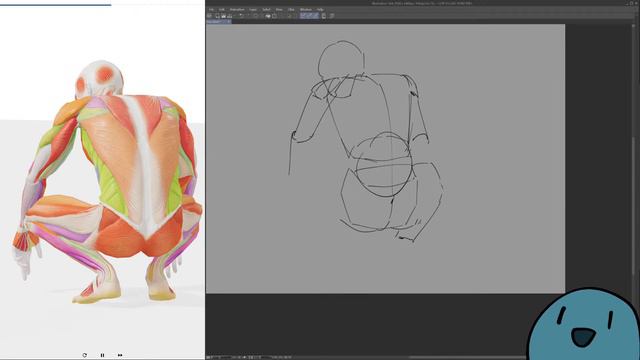Click the Save icon in command bar

229,16
